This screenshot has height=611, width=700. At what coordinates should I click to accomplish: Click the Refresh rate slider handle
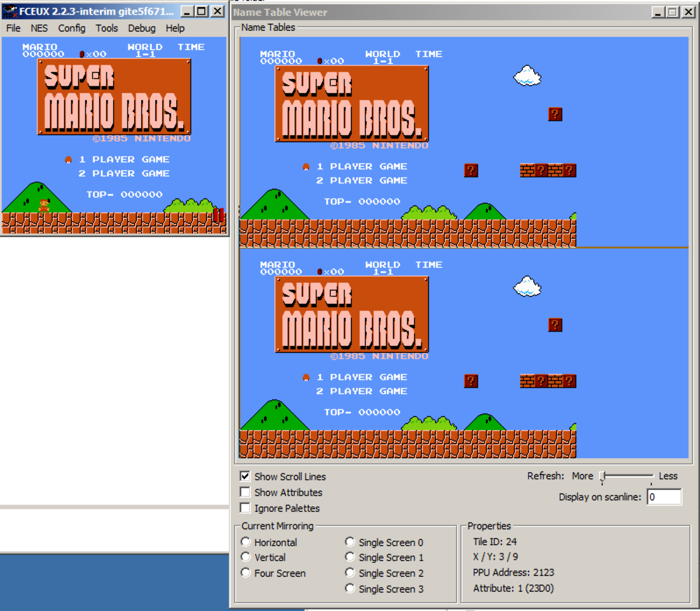pos(603,476)
